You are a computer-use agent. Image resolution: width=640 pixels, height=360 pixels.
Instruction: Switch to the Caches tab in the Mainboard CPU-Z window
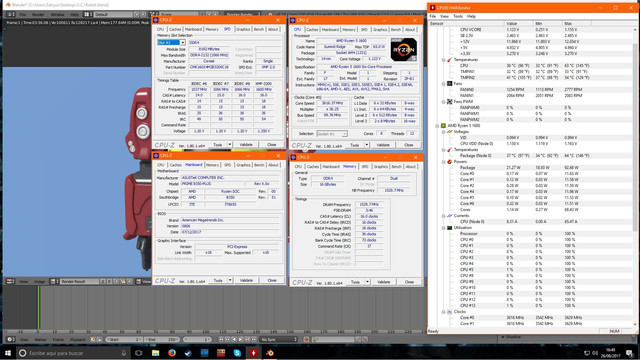(175, 165)
